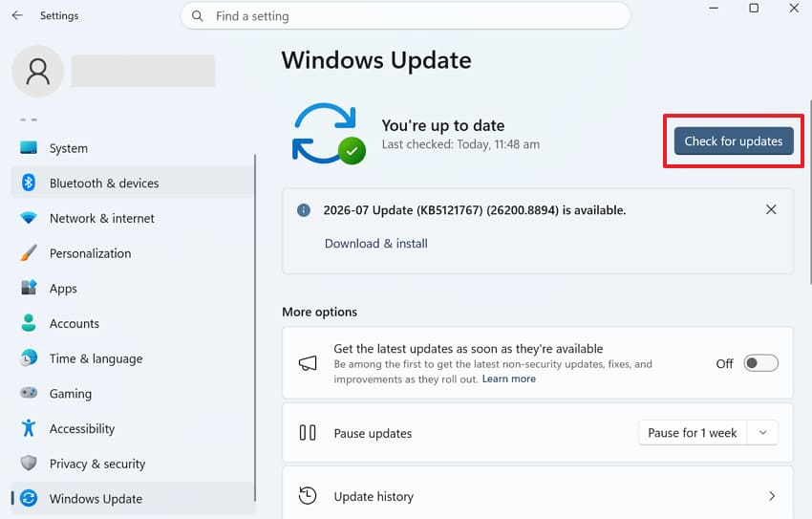Open Update history chevron
The width and height of the screenshot is (812, 519).
(x=772, y=496)
